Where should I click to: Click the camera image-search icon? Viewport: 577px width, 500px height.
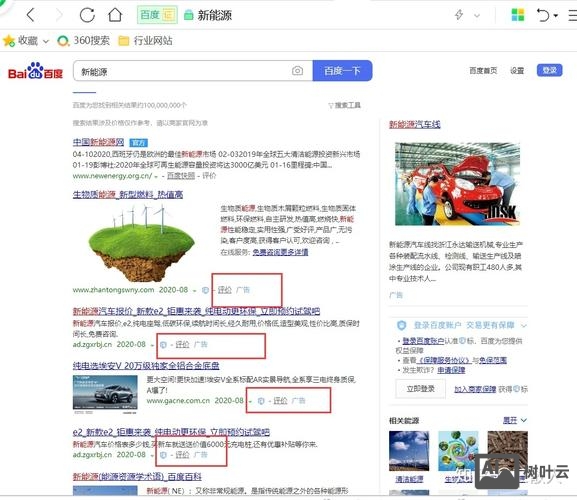tap(297, 71)
